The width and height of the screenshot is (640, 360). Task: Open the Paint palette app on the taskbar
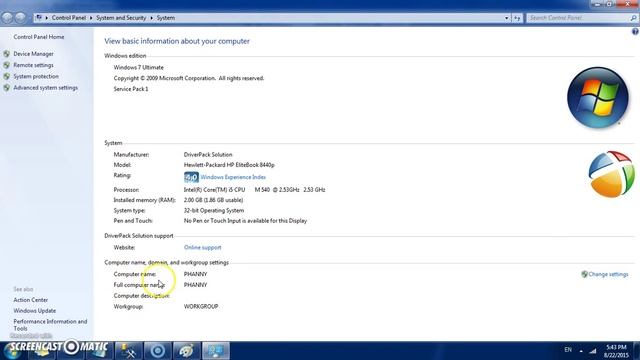pos(187,351)
